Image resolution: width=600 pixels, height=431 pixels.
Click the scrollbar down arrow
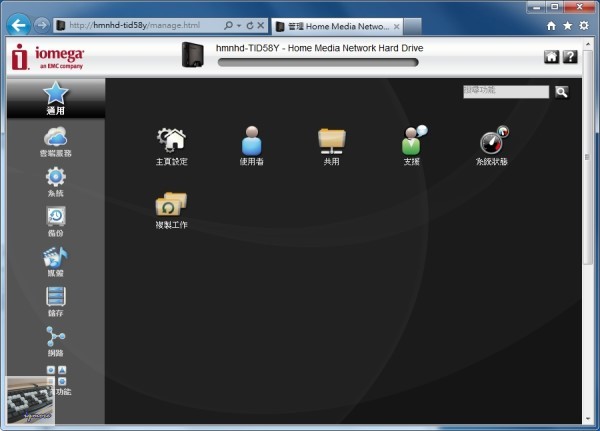pyautogui.click(x=588, y=419)
